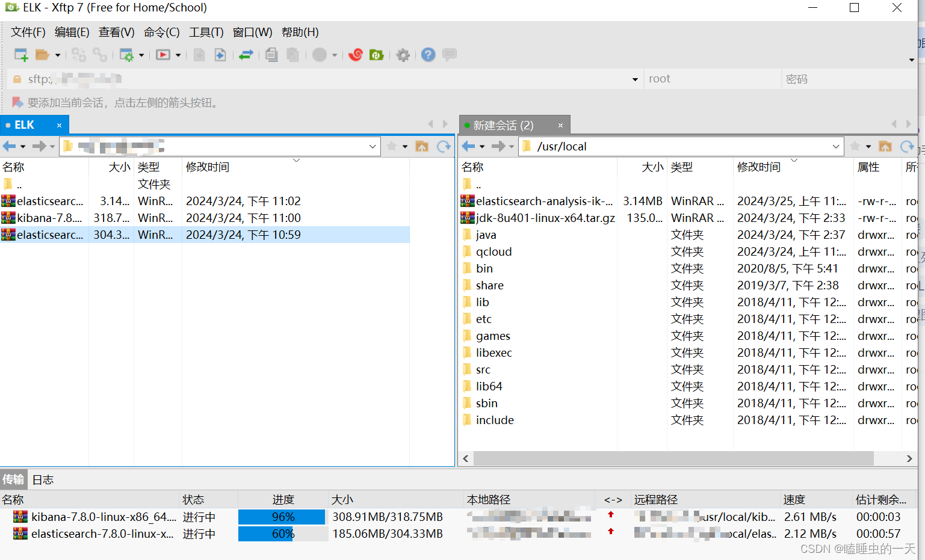
Task: Open the Edit 编辑(E) menu
Action: pos(72,32)
